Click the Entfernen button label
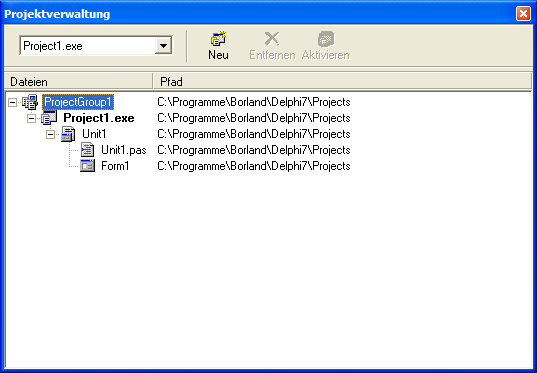The width and height of the screenshot is (537, 373). tap(272, 55)
